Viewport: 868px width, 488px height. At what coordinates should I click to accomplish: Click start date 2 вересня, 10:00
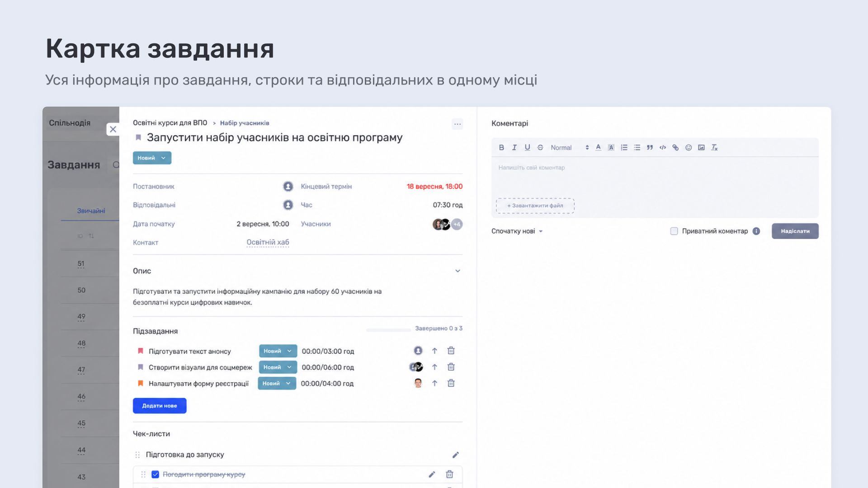click(263, 224)
